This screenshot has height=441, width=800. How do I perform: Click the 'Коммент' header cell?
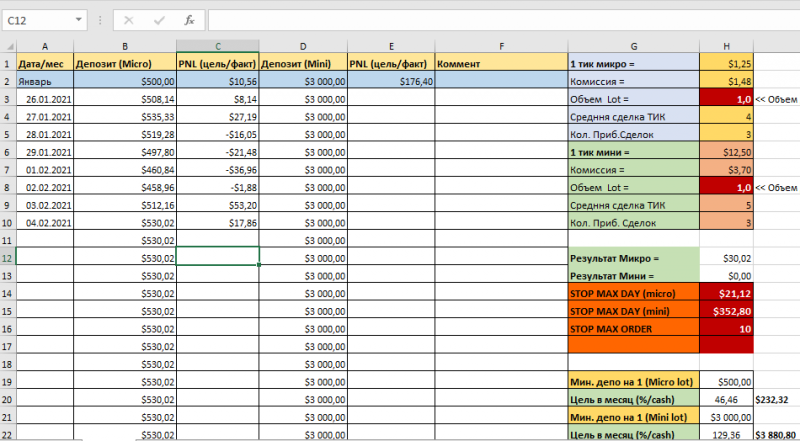(502, 63)
